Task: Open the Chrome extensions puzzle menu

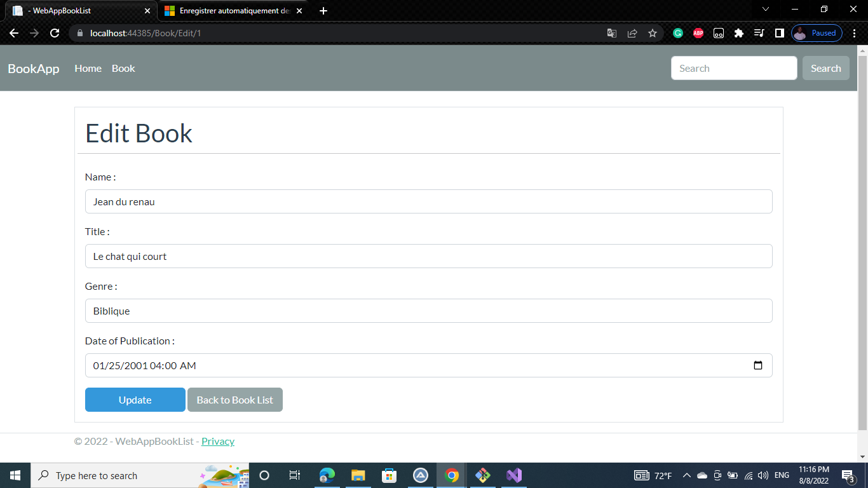Action: click(739, 33)
